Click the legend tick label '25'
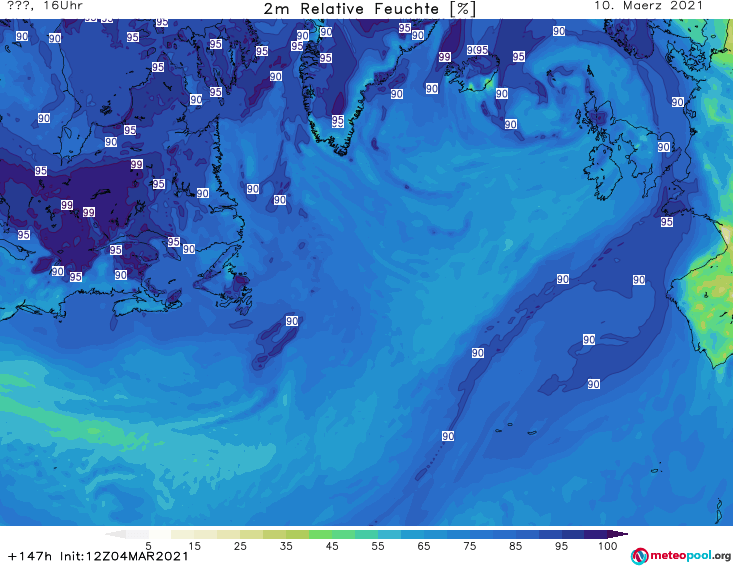The width and height of the screenshot is (733, 566). [x=240, y=546]
